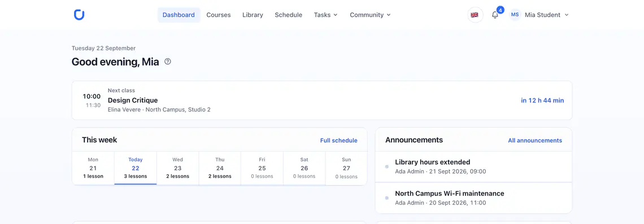The height and width of the screenshot is (224, 644).
Task: Select Sun 27 day tab
Action: click(x=346, y=167)
